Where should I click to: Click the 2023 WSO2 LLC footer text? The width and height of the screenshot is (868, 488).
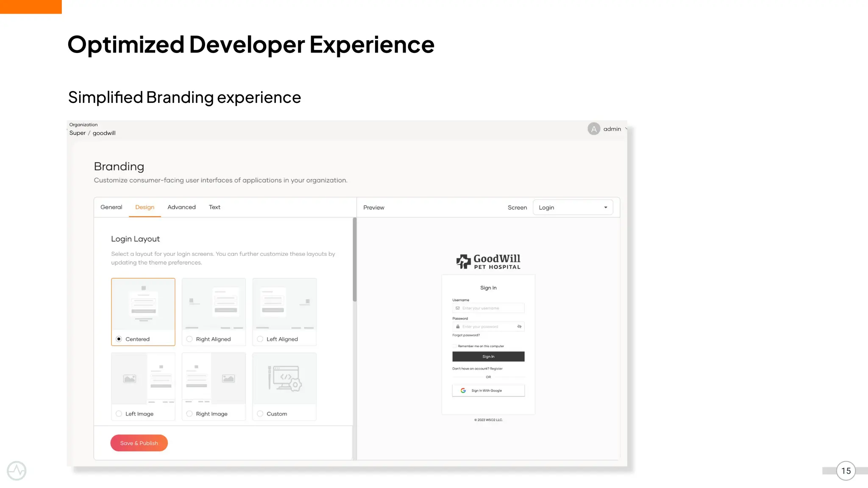pyautogui.click(x=488, y=420)
